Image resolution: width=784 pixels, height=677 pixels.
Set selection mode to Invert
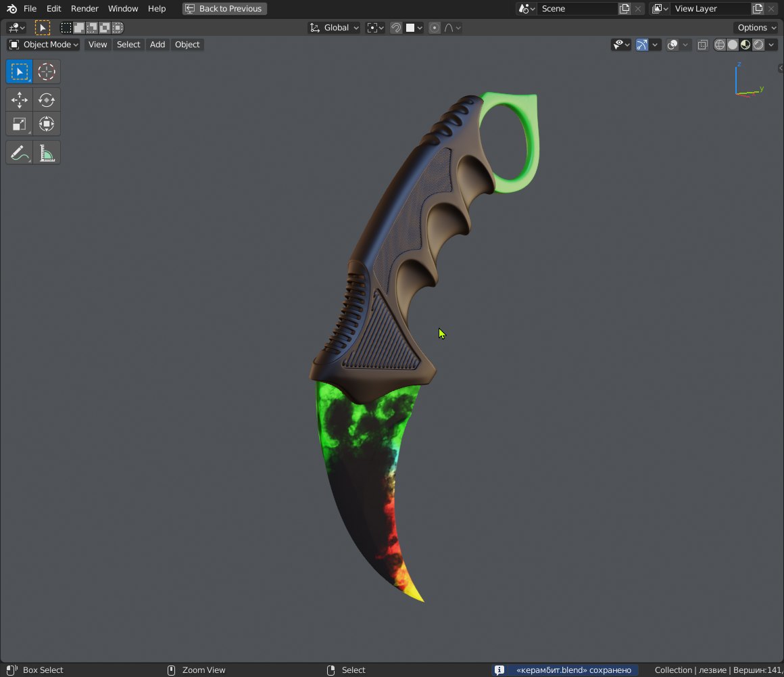(105, 28)
